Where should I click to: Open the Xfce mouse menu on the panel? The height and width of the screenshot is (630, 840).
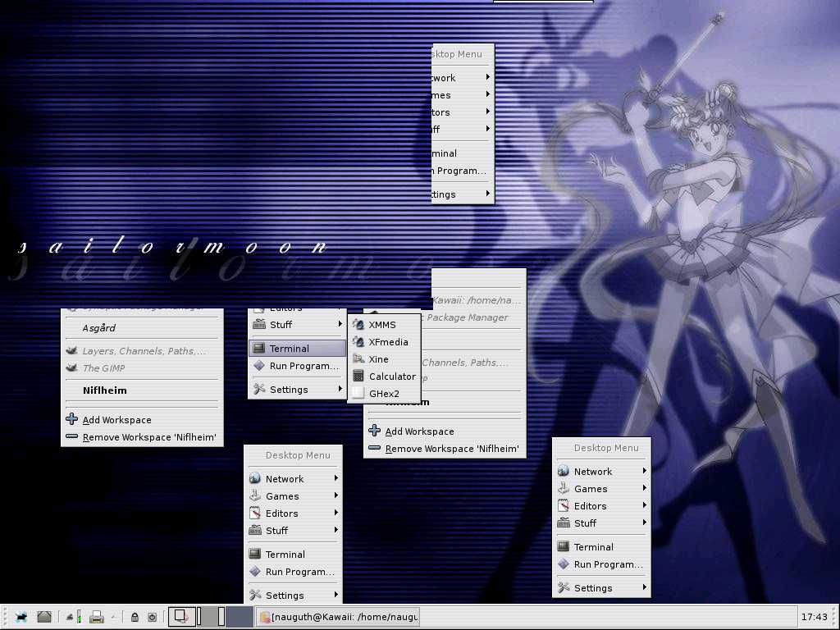click(21, 617)
